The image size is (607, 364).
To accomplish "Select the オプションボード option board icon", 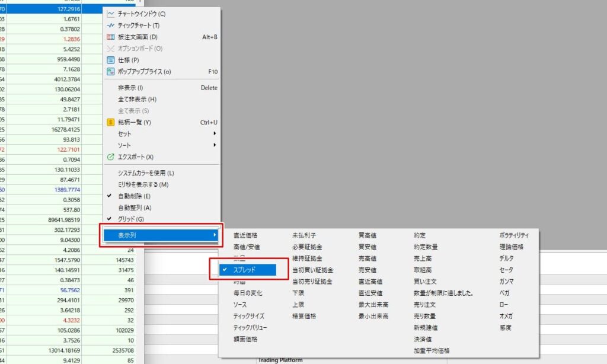I will coord(110,49).
